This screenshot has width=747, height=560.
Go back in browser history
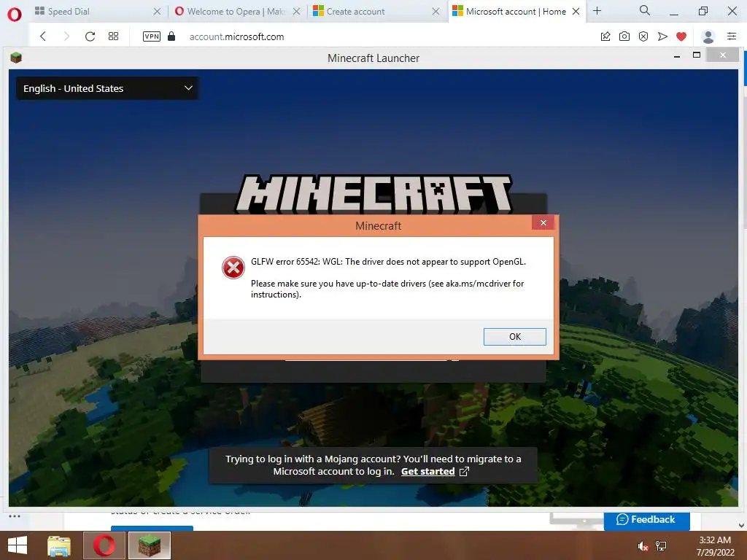coord(43,36)
